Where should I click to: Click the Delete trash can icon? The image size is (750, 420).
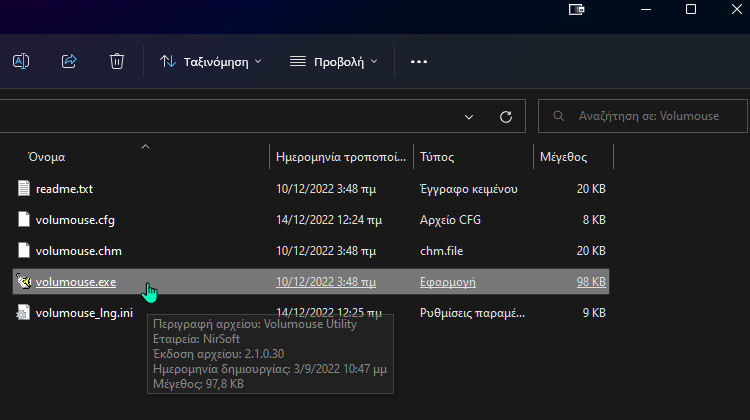click(x=117, y=62)
